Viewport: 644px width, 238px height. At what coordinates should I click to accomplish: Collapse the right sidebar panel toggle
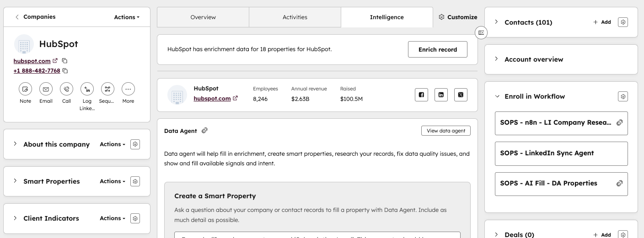481,32
